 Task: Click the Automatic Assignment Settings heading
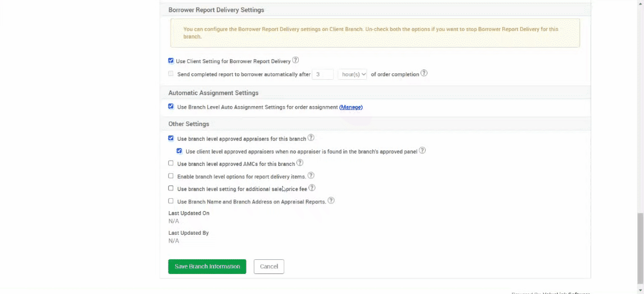pyautogui.click(x=213, y=93)
